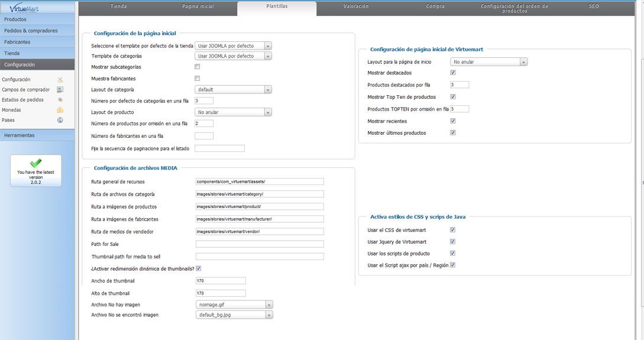Open Pedidos & compradores sidebar menu
The width and height of the screenshot is (644, 340).
pyautogui.click(x=37, y=31)
